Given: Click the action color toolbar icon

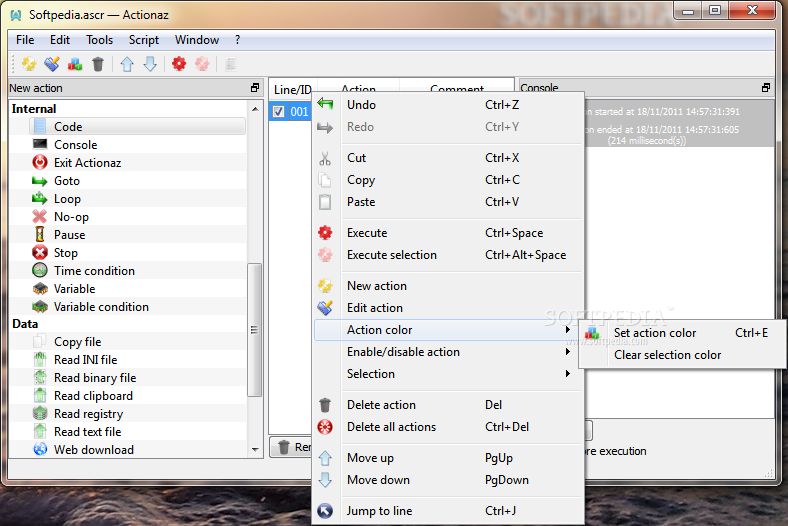Looking at the screenshot, I should 75,64.
